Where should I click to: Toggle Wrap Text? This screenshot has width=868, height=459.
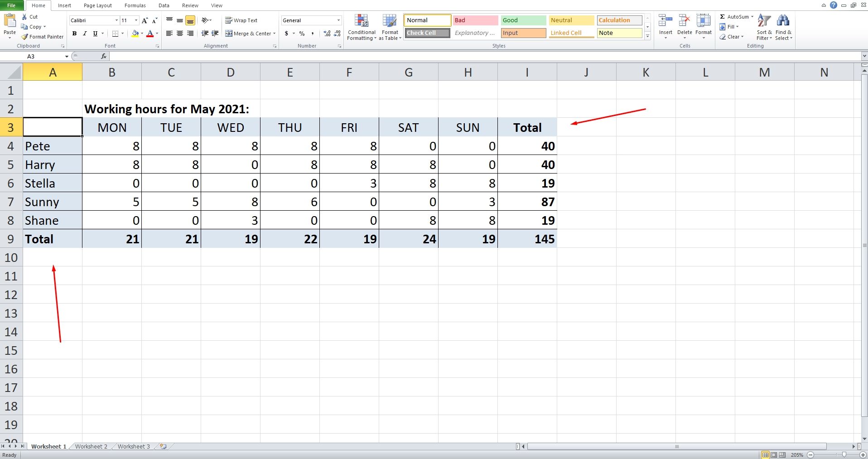(x=241, y=20)
